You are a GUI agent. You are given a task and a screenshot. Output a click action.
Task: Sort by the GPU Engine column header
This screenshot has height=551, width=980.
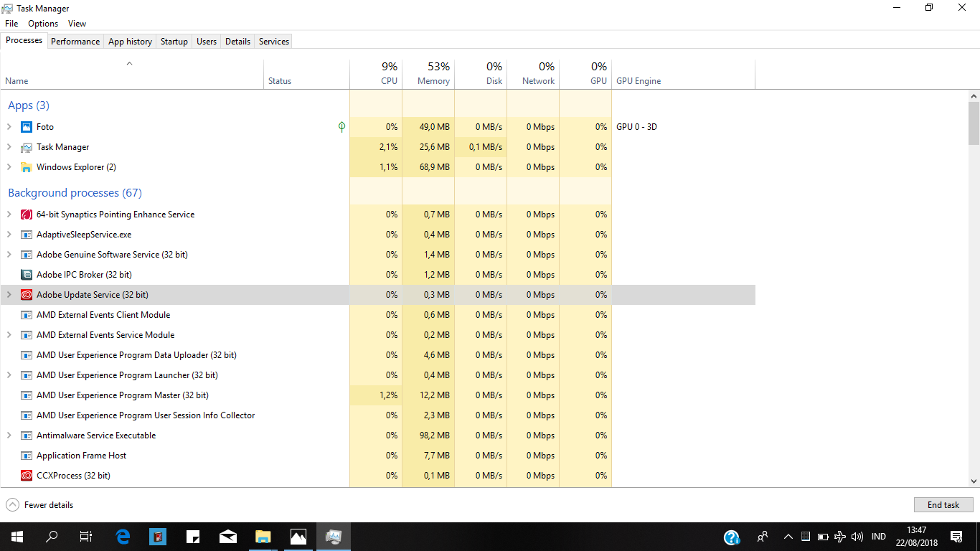(684, 73)
